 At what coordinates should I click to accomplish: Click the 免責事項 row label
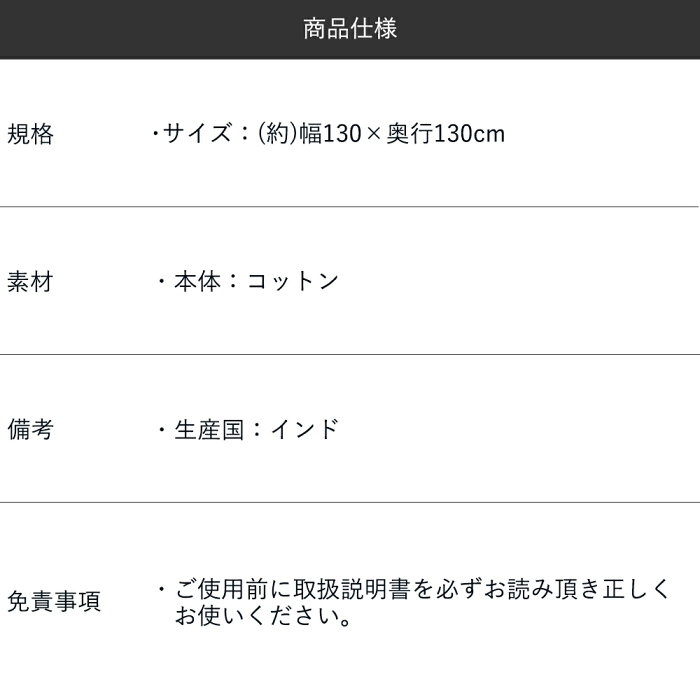click(53, 602)
